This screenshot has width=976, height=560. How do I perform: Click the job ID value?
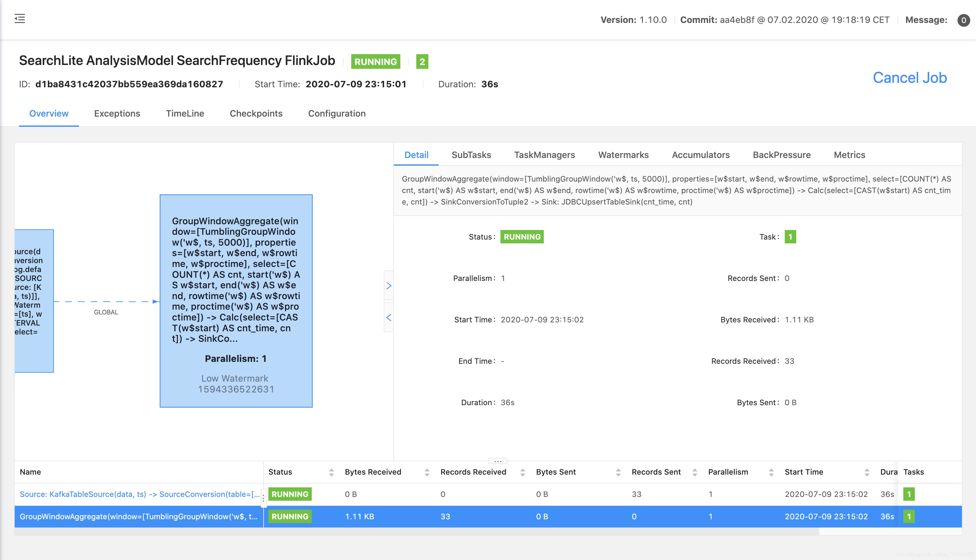(129, 84)
